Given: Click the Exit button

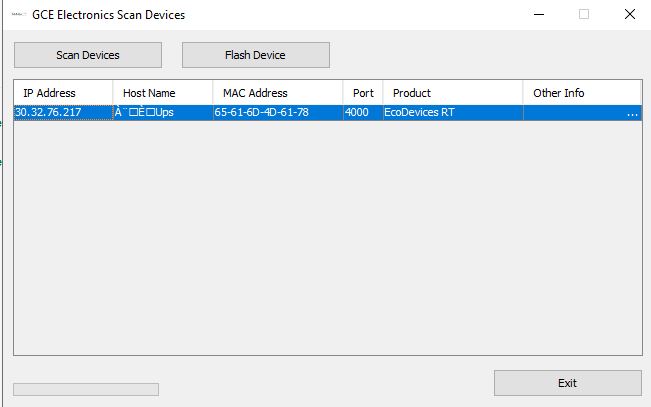Looking at the screenshot, I should (567, 383).
